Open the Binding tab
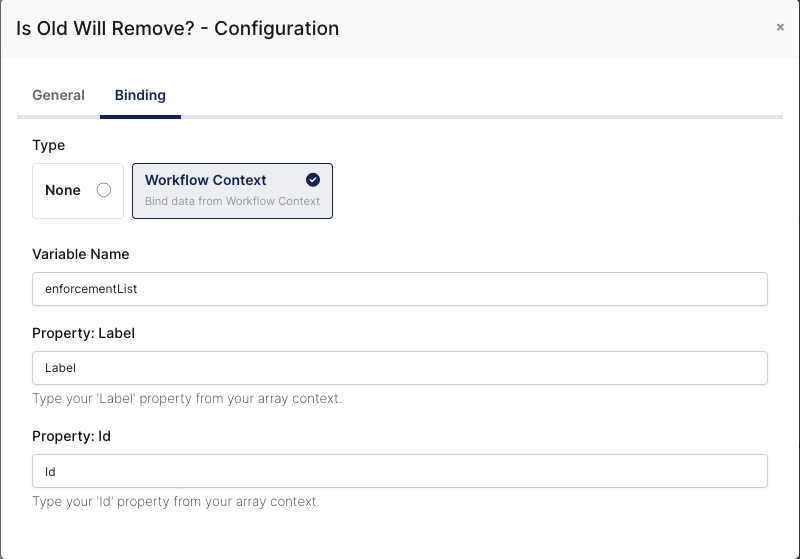The height and width of the screenshot is (559, 800). coord(140,95)
